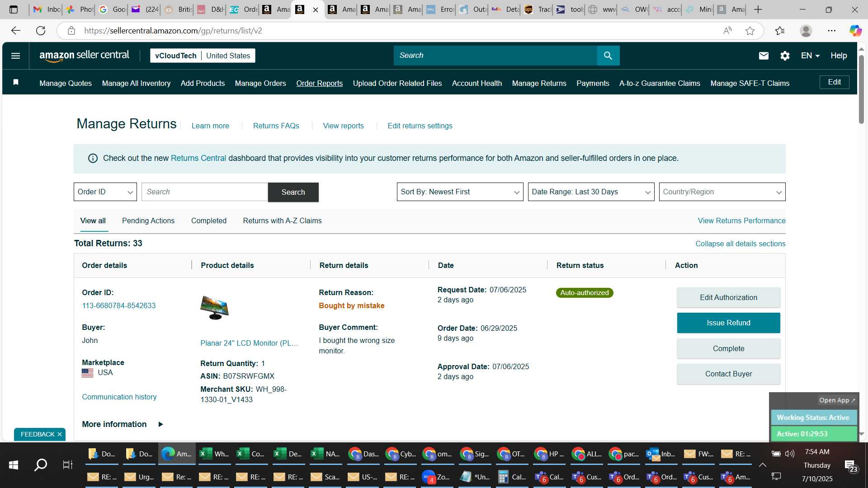Select Returns with A-Z Claims tab
Image resolution: width=868 pixels, height=488 pixels.
[x=282, y=221]
